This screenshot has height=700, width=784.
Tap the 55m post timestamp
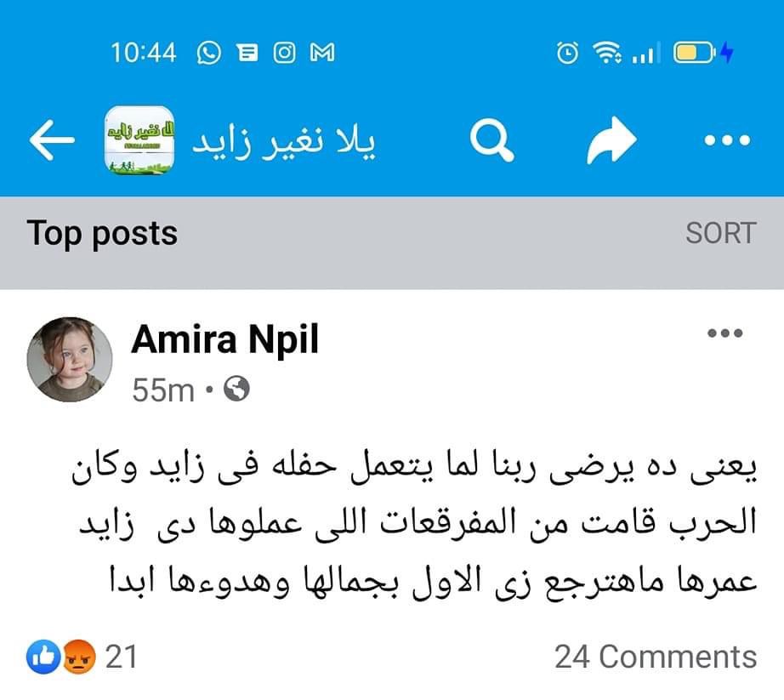point(163,390)
